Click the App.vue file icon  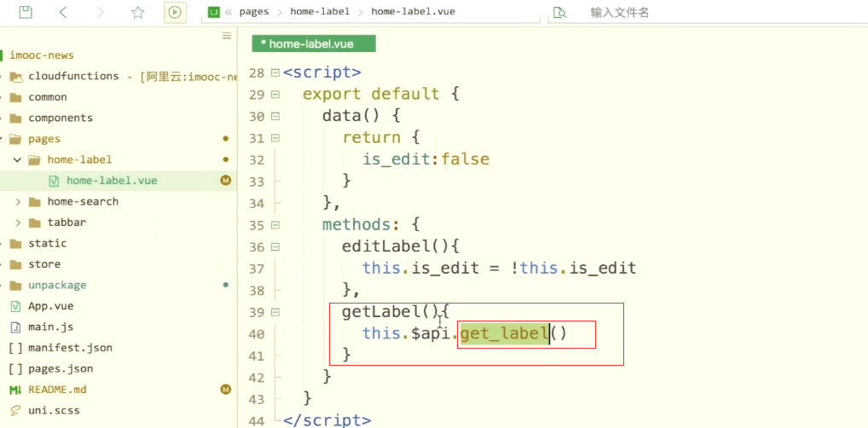tap(15, 305)
